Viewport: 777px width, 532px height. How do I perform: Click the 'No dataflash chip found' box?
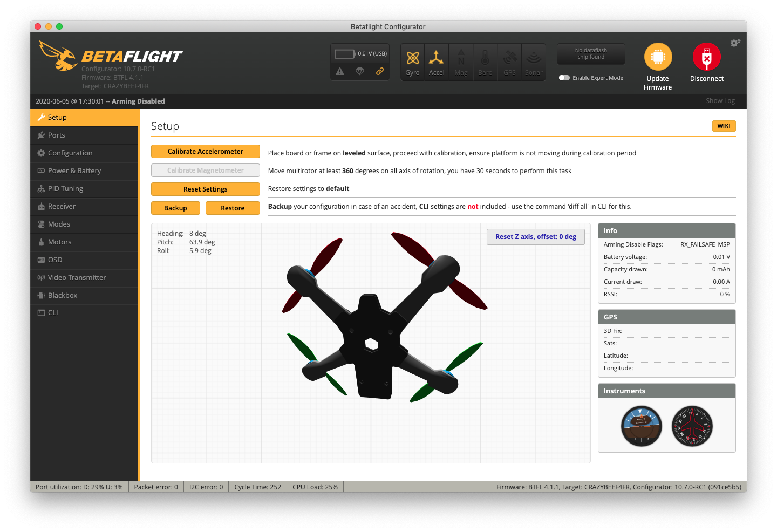pos(591,54)
